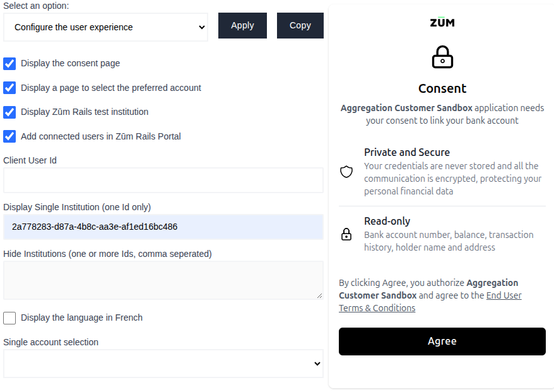The height and width of the screenshot is (392, 554).
Task: Click the Hide Institutions text area
Action: 163,280
